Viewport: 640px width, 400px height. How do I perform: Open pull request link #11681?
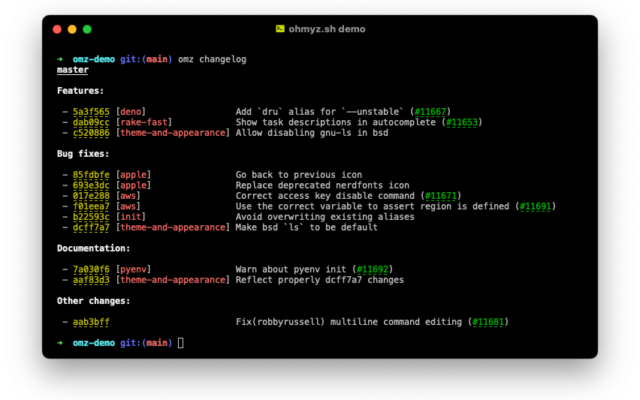coord(488,322)
